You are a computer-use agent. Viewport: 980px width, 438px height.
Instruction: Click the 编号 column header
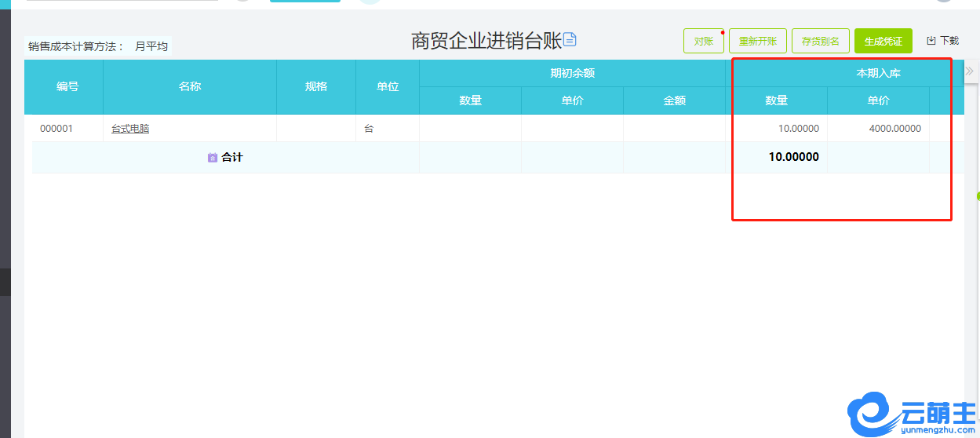tap(67, 86)
